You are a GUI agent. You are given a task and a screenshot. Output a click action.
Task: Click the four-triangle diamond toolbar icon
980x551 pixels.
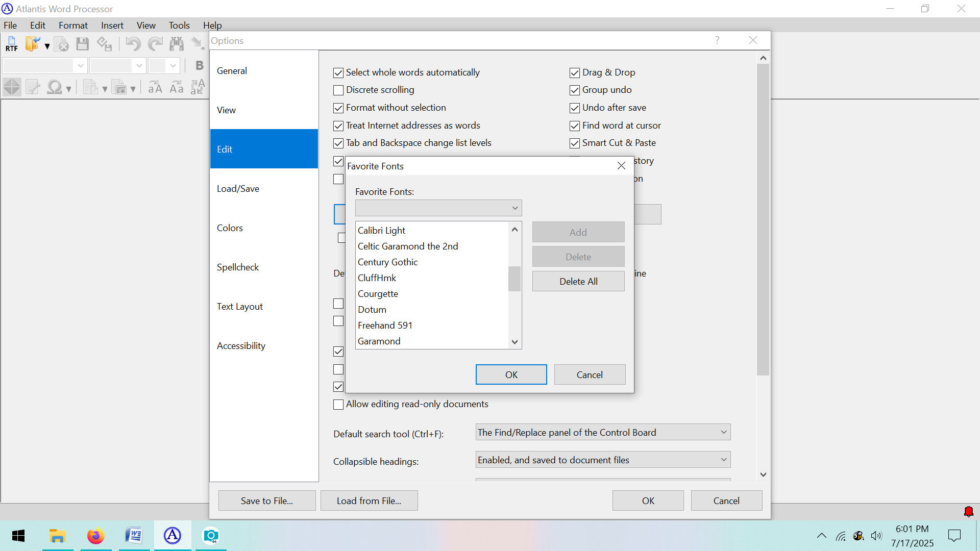click(x=12, y=87)
